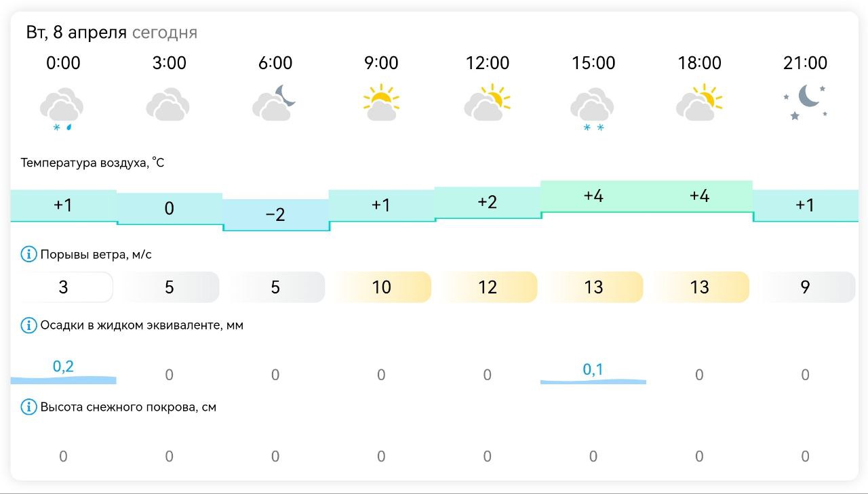Screen dimensions: 868x494
Task: Click the clear night moon icon at 21:00
Action: click(806, 102)
